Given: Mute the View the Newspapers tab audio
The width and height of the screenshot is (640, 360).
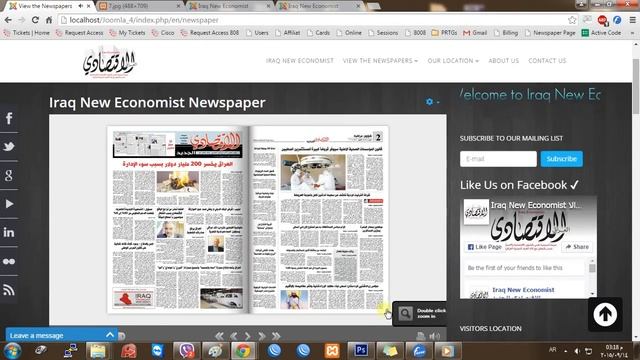Looking at the screenshot, I should 80,6.
